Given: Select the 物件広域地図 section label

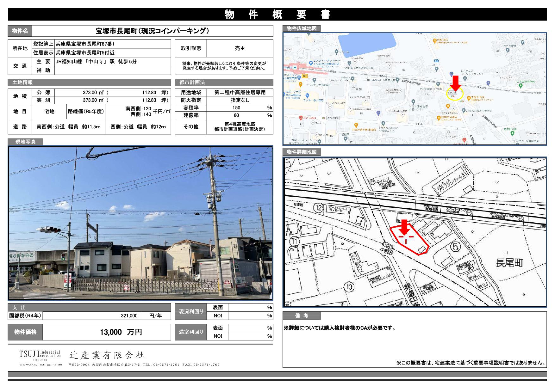Looking at the screenshot, I should (x=301, y=28).
